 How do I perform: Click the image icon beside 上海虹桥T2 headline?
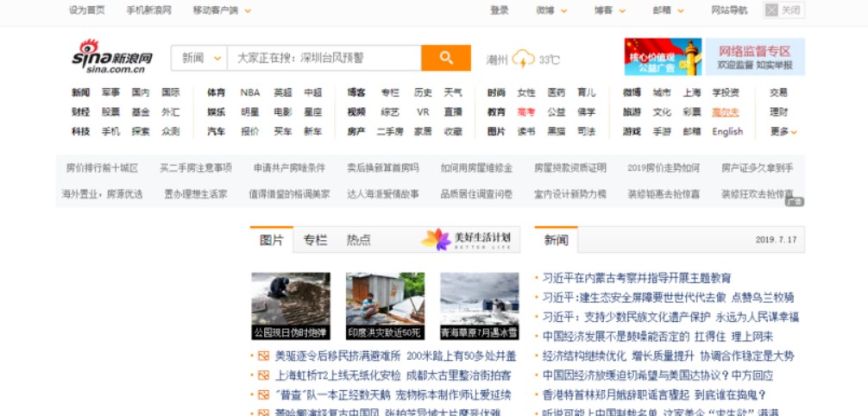[x=263, y=375]
